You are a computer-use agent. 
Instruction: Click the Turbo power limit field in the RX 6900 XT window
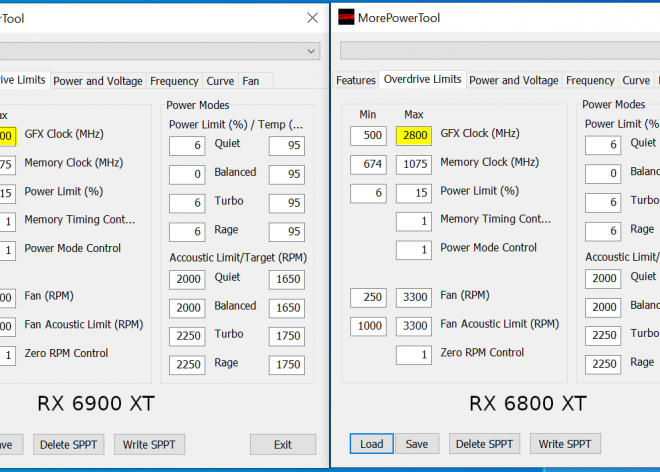[x=187, y=203]
